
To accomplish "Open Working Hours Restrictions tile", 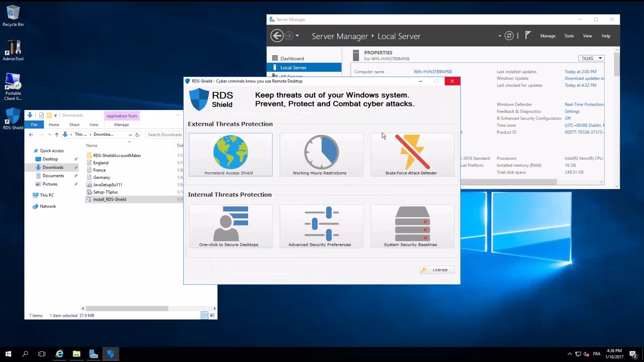I will [321, 155].
